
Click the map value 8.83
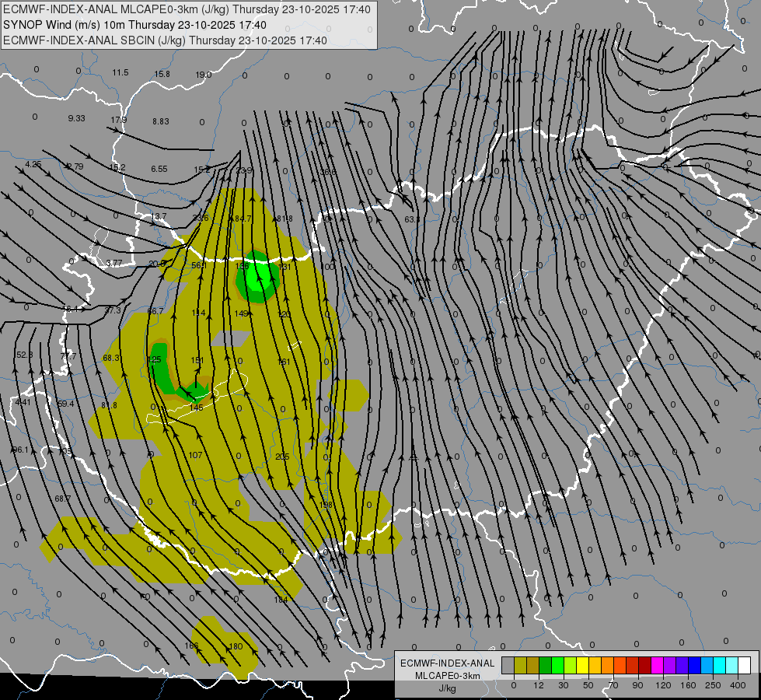[x=161, y=121]
